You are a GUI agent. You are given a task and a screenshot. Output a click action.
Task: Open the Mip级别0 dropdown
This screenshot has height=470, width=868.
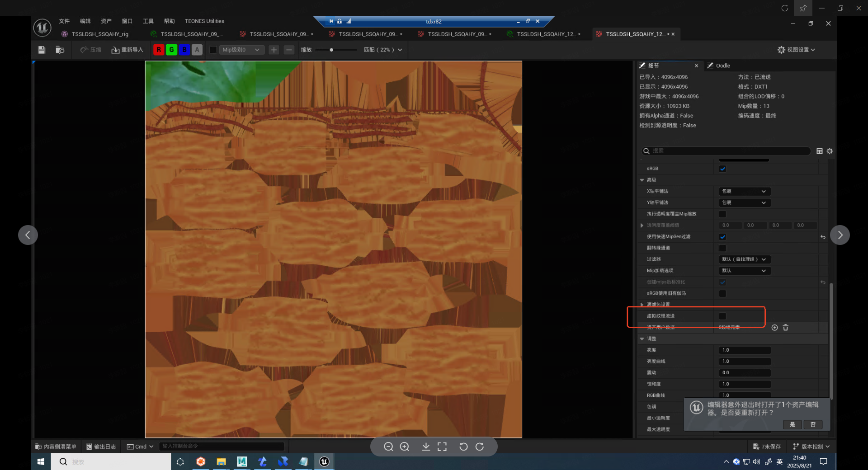click(241, 50)
